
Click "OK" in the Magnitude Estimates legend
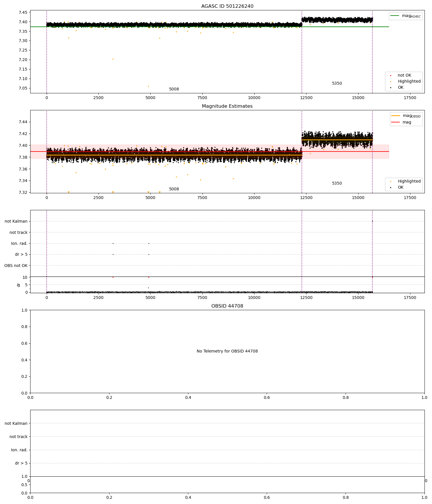click(400, 187)
